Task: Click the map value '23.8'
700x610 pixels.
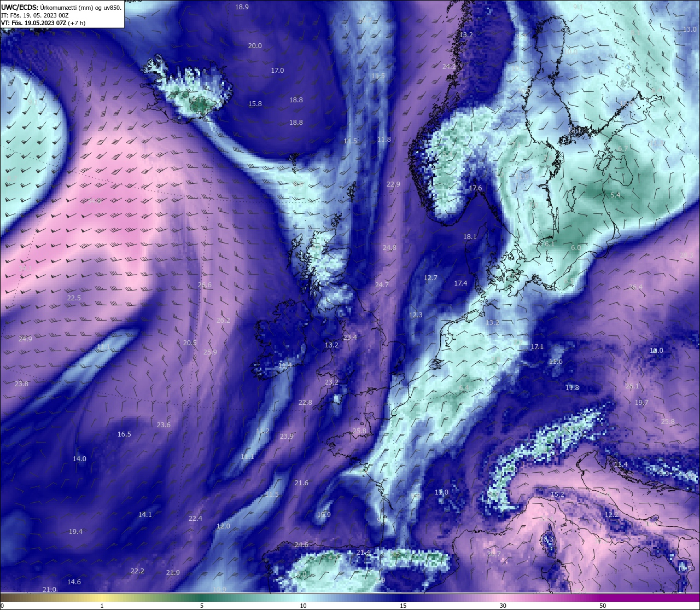Action: pyautogui.click(x=21, y=384)
